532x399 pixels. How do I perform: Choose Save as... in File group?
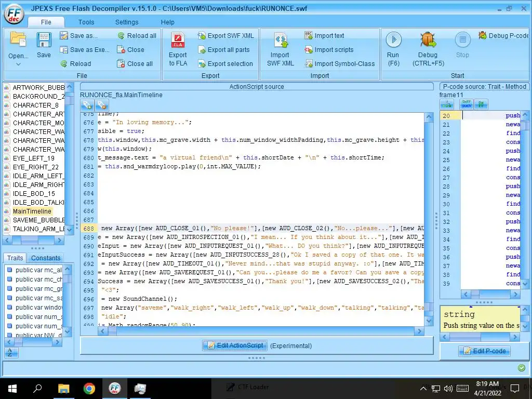point(79,36)
